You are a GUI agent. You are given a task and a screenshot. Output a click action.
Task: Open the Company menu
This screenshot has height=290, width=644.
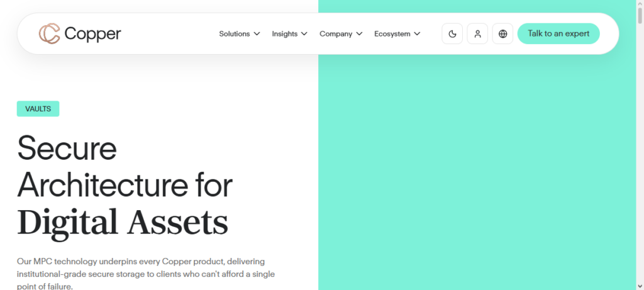pyautogui.click(x=341, y=34)
